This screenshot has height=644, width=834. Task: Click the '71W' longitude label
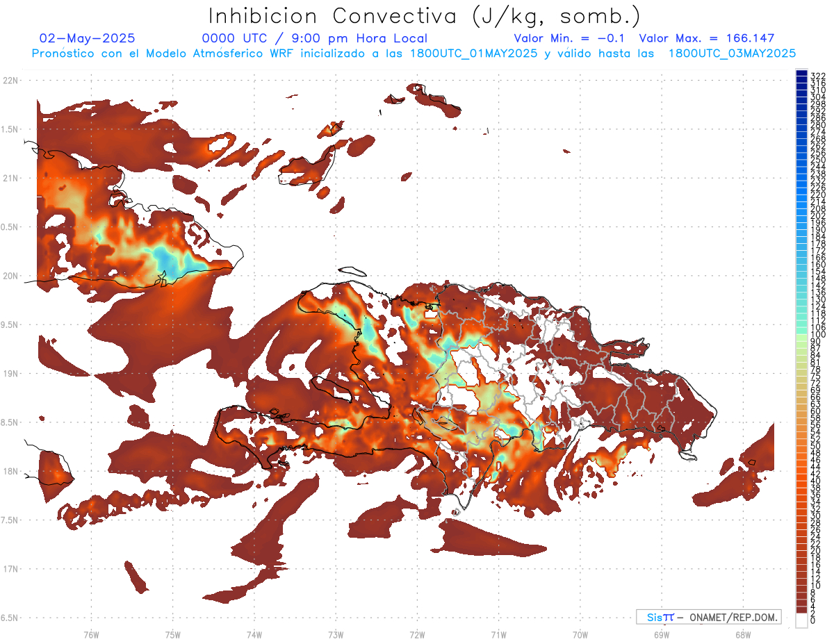pos(498,634)
